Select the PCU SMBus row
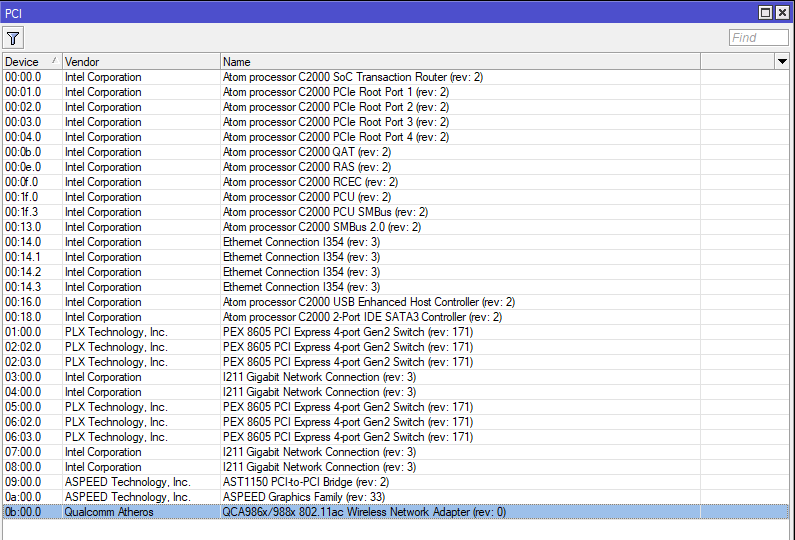This screenshot has width=795, height=540. coord(395,212)
